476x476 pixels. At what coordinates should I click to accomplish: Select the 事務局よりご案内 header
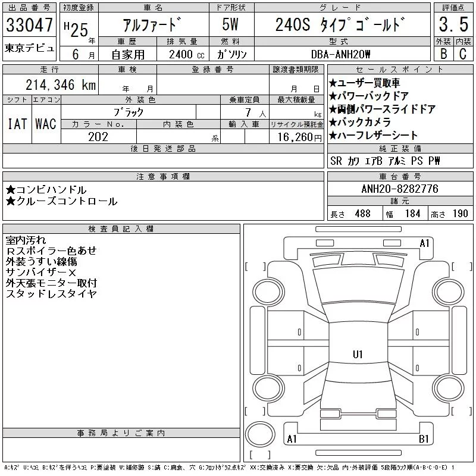[121, 433]
